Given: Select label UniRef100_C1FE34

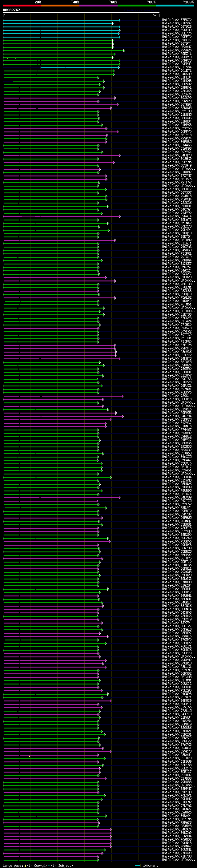Looking at the screenshot, I should 177,78.
